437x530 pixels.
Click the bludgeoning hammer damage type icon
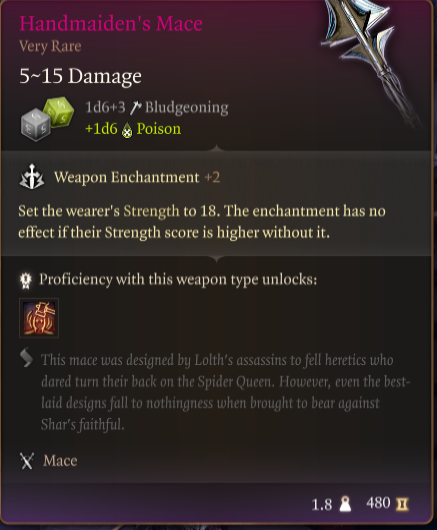[135, 107]
